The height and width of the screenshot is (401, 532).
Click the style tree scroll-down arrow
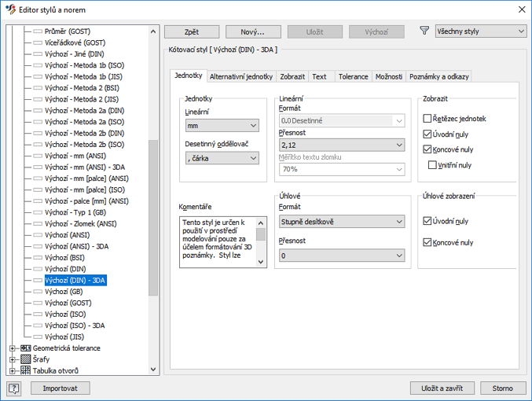point(153,369)
